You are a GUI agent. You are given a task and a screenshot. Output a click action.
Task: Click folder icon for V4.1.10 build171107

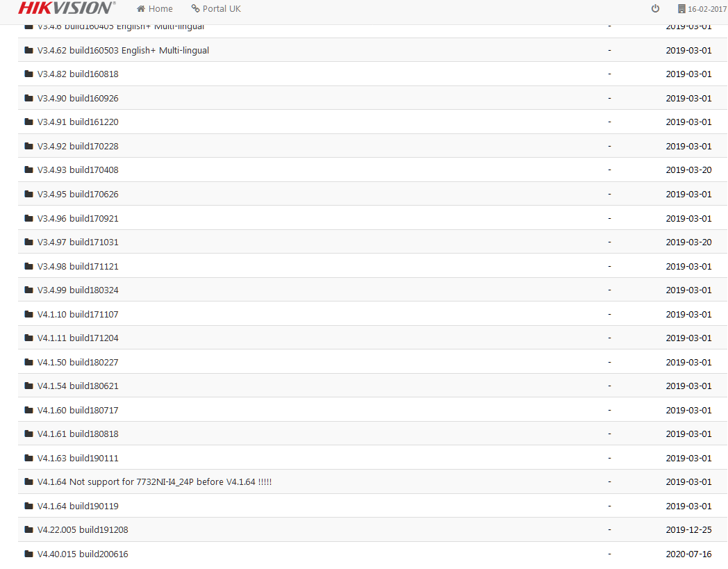pyautogui.click(x=28, y=315)
